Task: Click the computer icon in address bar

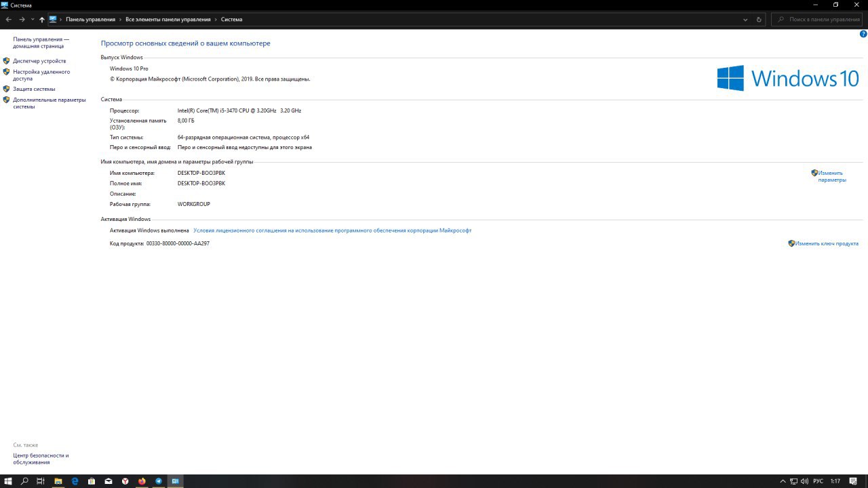Action: [53, 20]
